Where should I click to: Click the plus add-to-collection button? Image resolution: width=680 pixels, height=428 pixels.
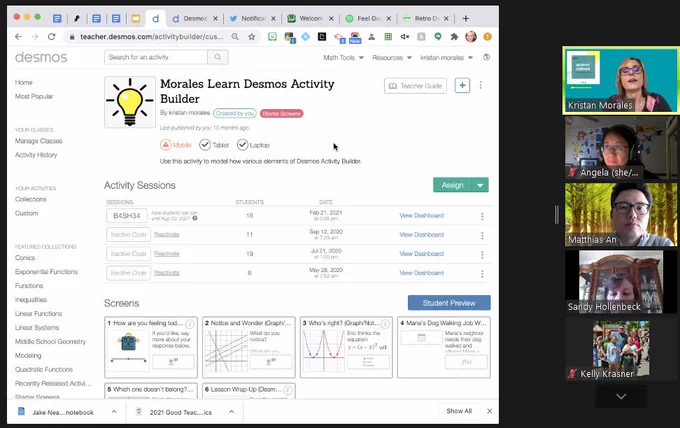[x=462, y=85]
